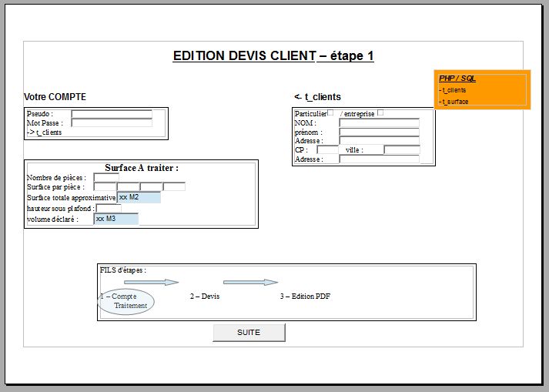Select the Adresse field directly under prénom
Screen dimensions: 549x392
pos(379,140)
